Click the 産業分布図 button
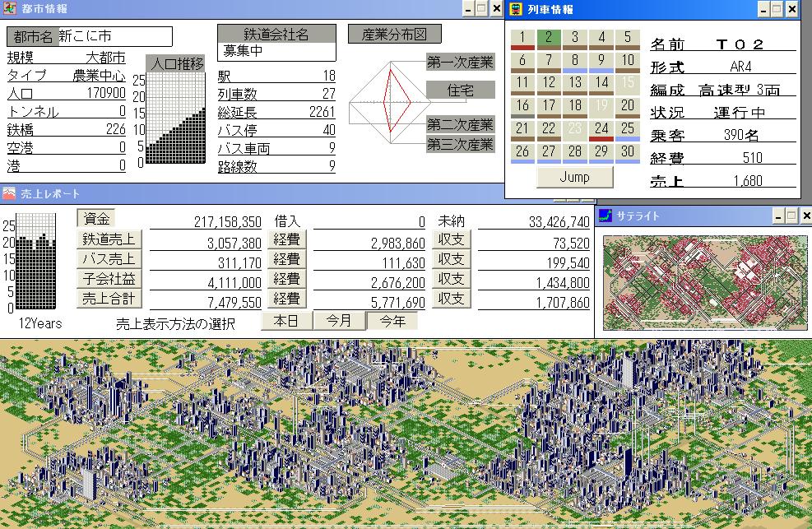The width and height of the screenshot is (812, 529). 395,35
